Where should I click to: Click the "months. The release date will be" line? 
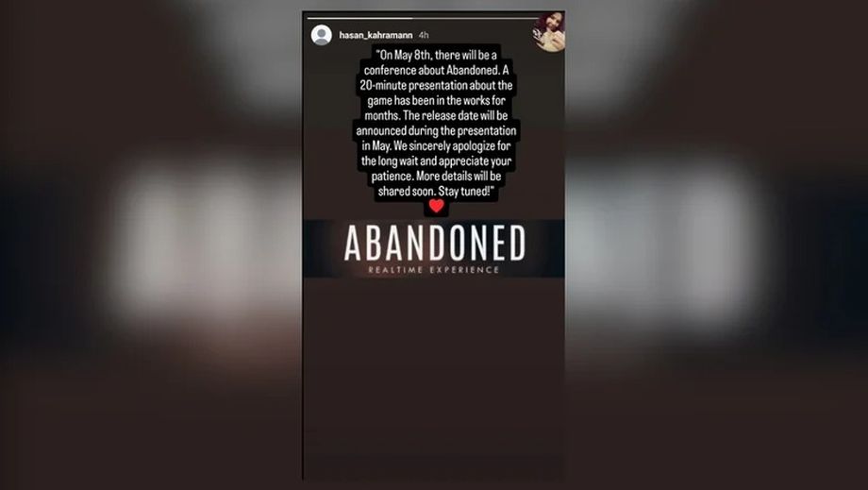(x=436, y=116)
